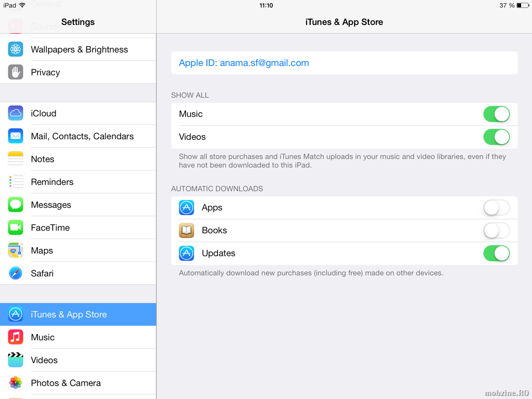The height and width of the screenshot is (399, 532).
Task: Tap the AUTOMATIC DOWNLOADS section heading
Action: (x=217, y=189)
